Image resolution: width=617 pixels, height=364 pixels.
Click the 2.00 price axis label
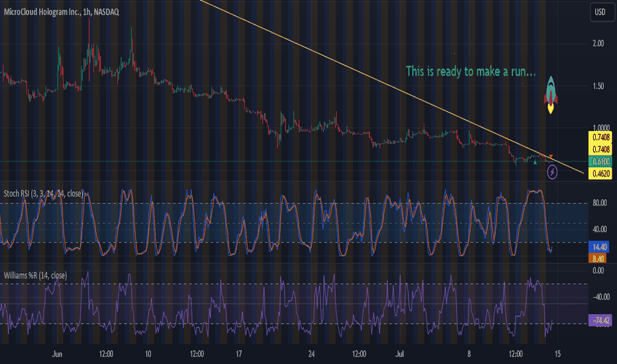pos(598,44)
